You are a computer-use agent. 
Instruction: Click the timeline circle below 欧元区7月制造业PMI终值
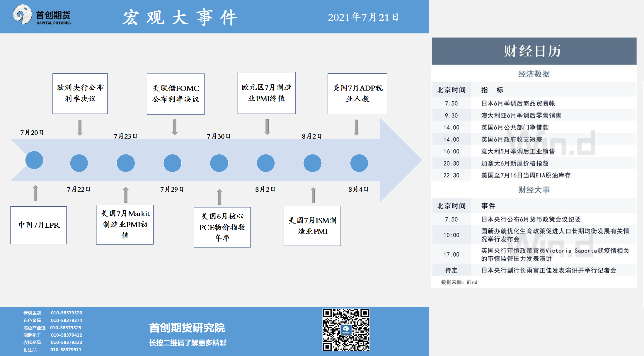266,163
